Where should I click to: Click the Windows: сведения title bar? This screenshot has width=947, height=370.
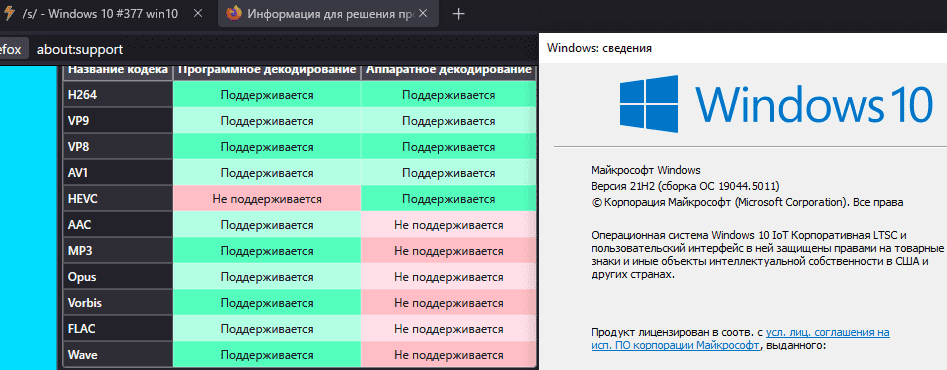743,48
